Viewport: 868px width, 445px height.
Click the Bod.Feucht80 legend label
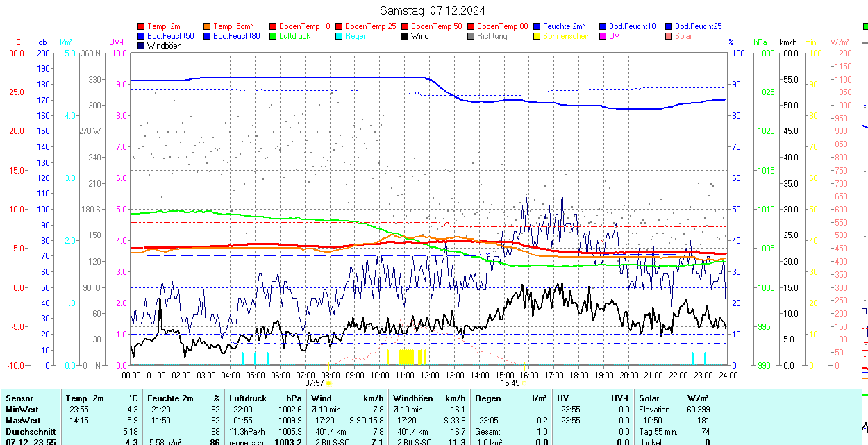pos(236,36)
